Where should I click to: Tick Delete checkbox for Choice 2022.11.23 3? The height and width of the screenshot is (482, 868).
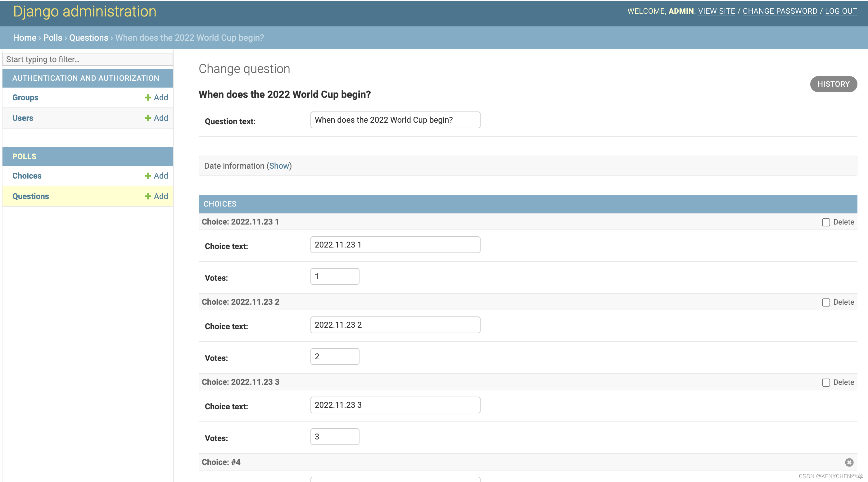pyautogui.click(x=825, y=382)
